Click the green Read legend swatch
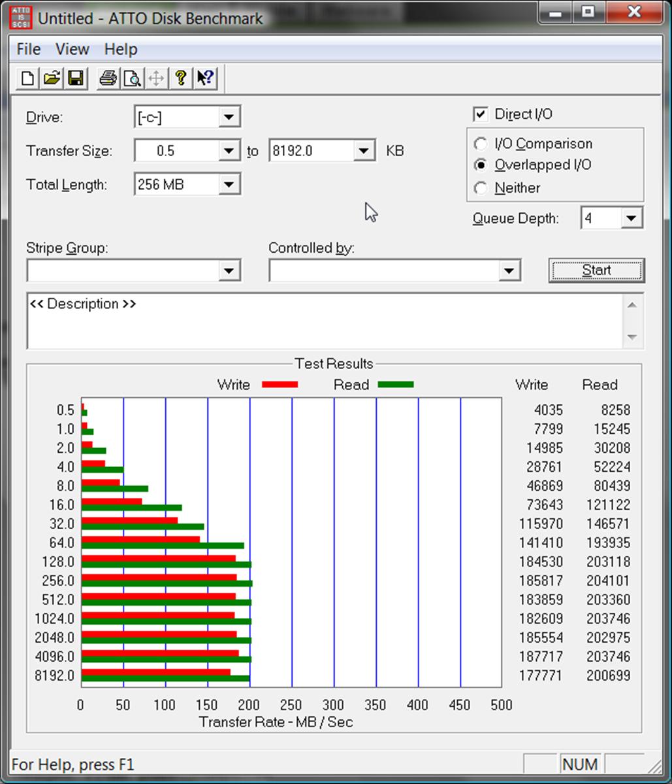Image resolution: width=672 pixels, height=784 pixels. (396, 385)
